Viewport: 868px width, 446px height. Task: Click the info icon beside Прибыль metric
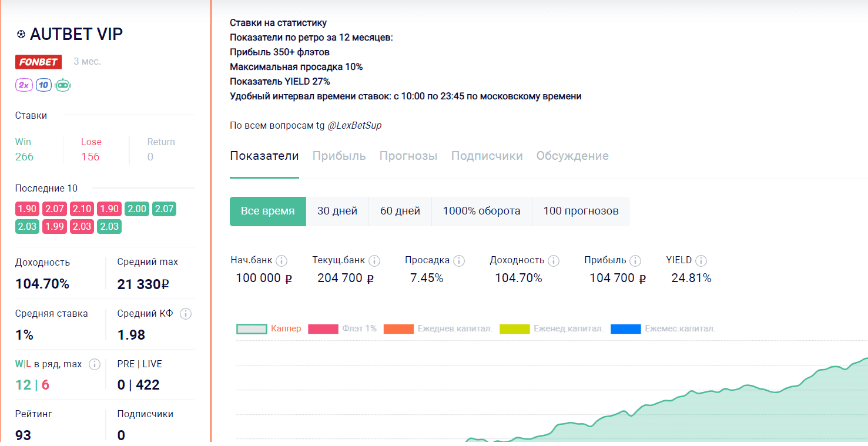coord(635,260)
